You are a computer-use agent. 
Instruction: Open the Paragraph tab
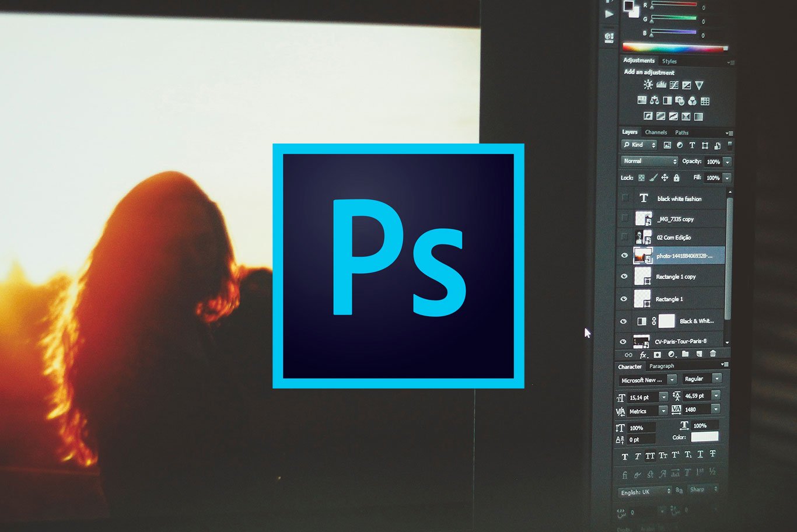[x=662, y=366]
